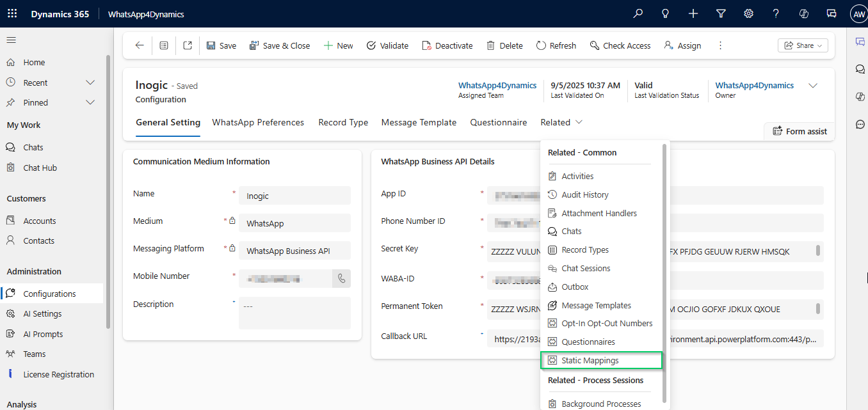The image size is (868, 410).
Task: Expand the header details chevron near Owner
Action: coord(813,86)
